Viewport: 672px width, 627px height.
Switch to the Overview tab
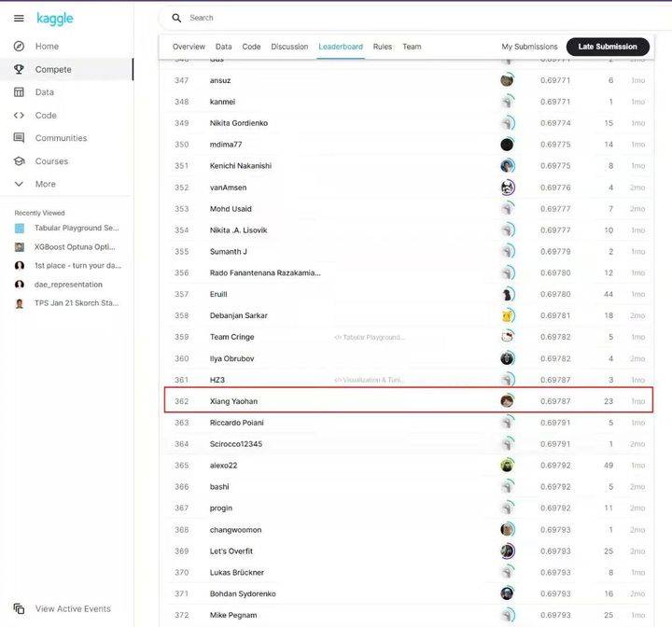(x=189, y=47)
